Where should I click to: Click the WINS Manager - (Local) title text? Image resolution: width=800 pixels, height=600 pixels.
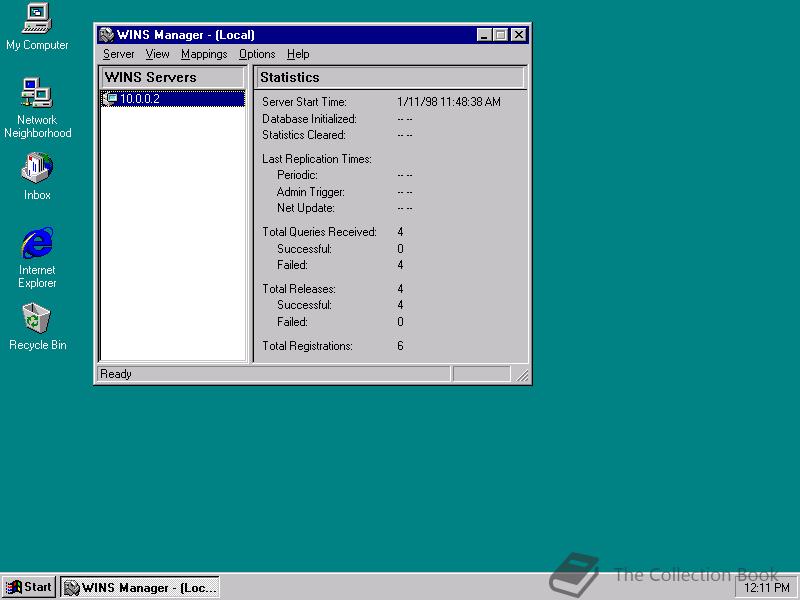tap(186, 35)
